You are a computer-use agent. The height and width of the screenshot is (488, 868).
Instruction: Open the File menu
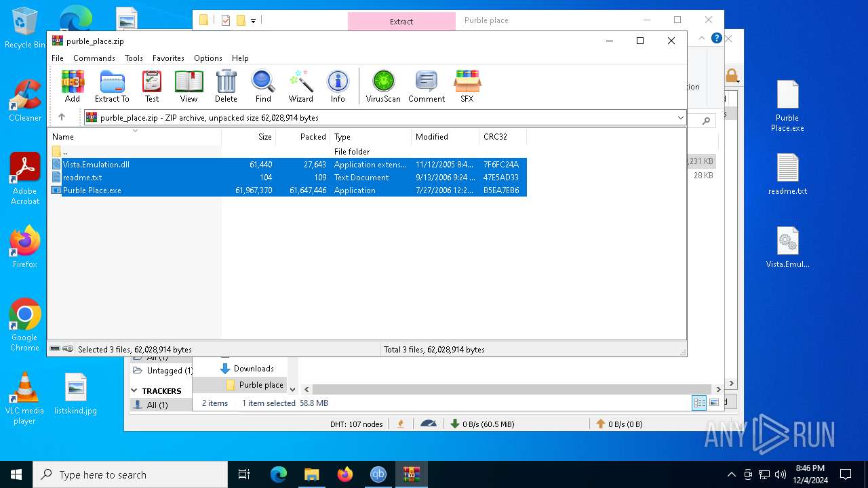click(x=58, y=58)
